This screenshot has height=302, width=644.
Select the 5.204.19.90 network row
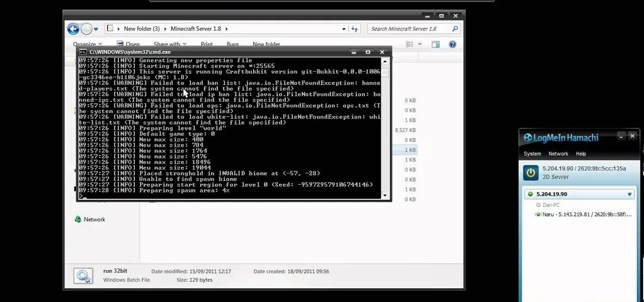point(579,194)
